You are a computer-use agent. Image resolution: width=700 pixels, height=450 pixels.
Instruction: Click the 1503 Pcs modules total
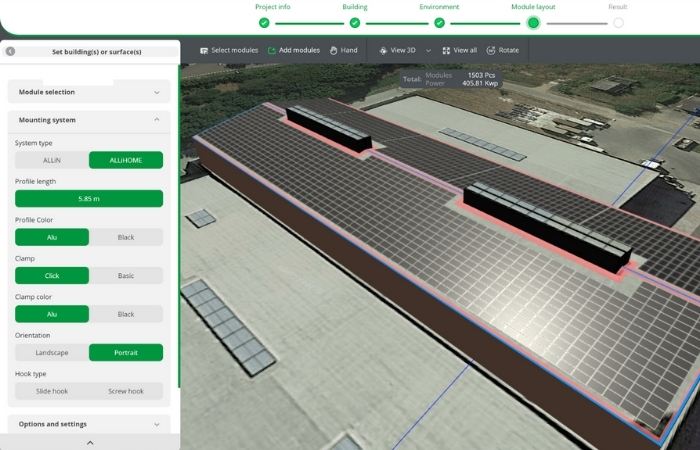481,75
